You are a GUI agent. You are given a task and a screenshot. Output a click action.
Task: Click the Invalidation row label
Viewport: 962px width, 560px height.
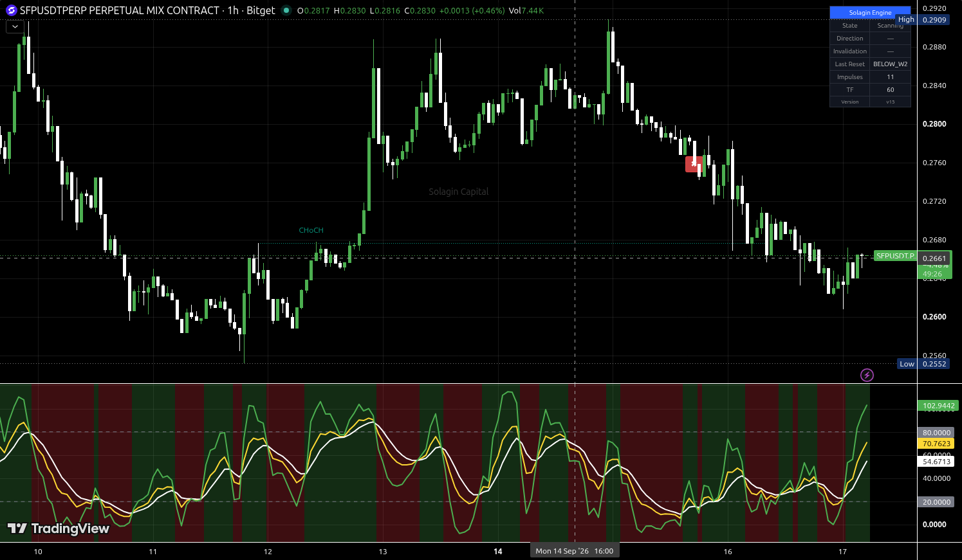(850, 51)
